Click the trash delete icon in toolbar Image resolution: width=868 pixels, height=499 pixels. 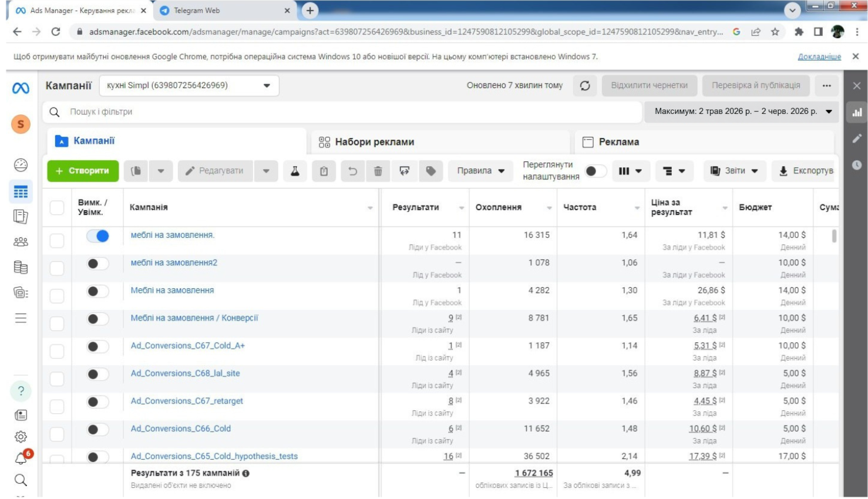click(378, 171)
